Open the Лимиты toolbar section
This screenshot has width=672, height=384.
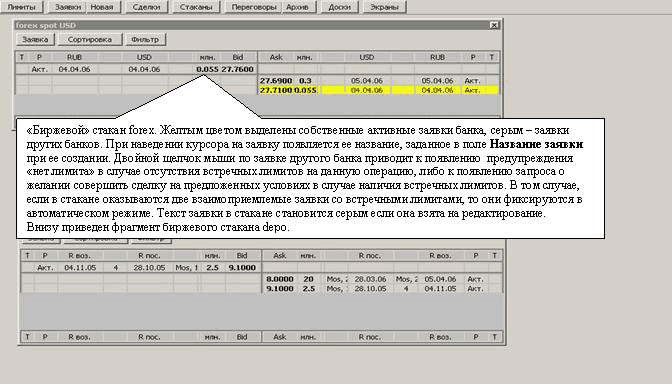(21, 7)
